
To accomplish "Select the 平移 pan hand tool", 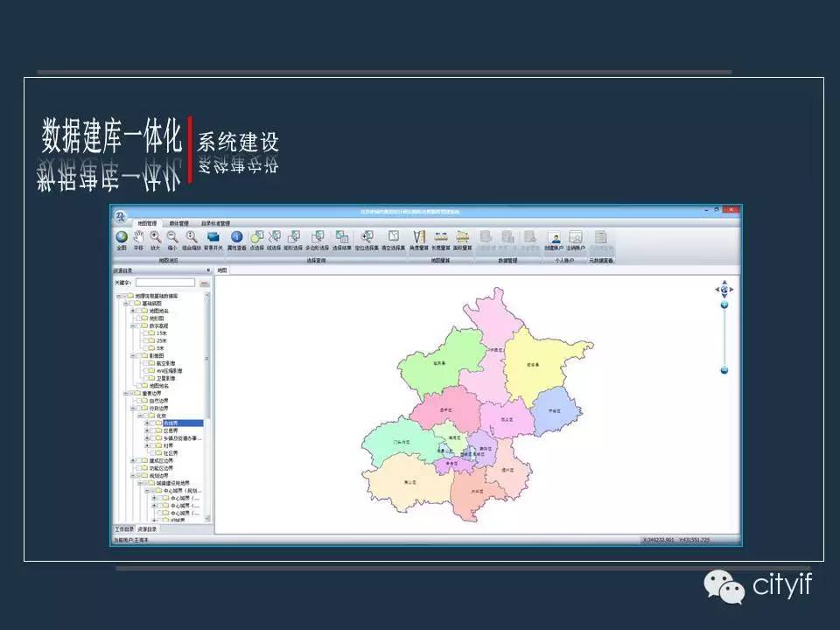I will pyautogui.click(x=138, y=237).
